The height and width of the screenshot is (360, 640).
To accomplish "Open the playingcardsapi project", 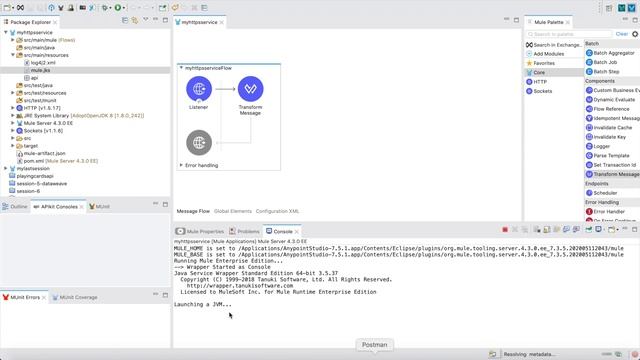I will point(31,176).
